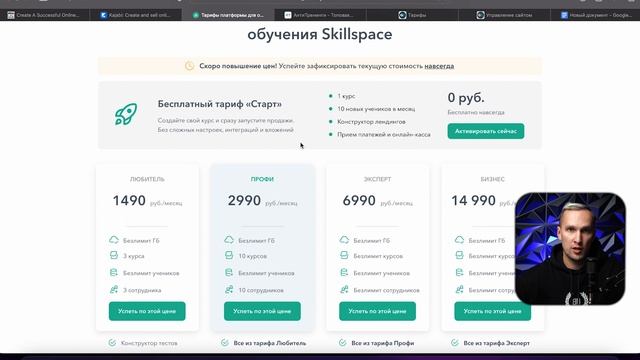Viewport: 640px width, 360px height.
Task: Click the ПРОФИ plan title
Action: (262, 179)
